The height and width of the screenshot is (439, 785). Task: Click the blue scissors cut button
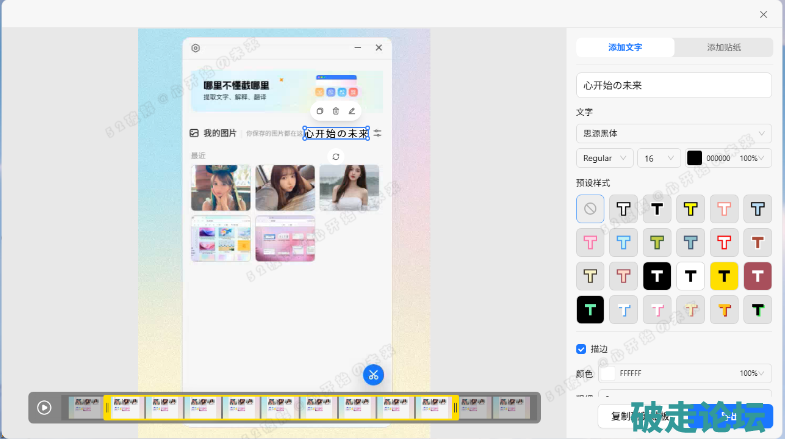click(373, 374)
